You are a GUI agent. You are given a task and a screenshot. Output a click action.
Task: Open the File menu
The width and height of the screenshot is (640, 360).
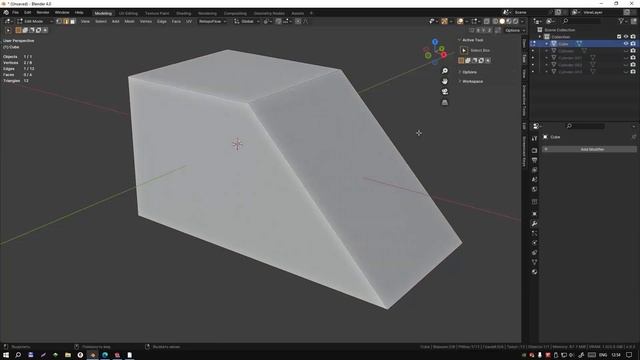pos(15,13)
